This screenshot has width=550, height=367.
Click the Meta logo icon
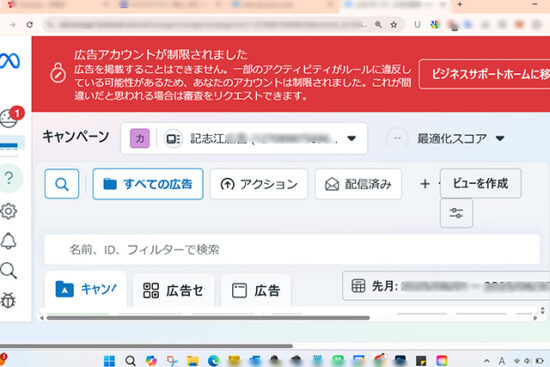[x=10, y=61]
